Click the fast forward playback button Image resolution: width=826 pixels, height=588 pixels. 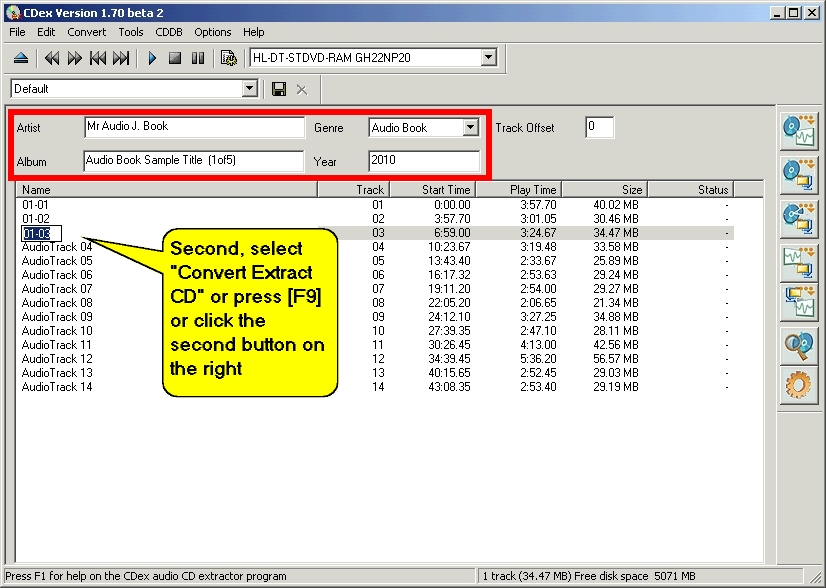coord(75,58)
